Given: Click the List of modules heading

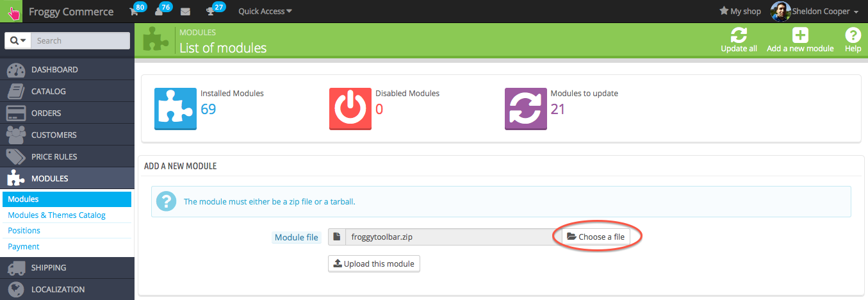Looking at the screenshot, I should (223, 47).
